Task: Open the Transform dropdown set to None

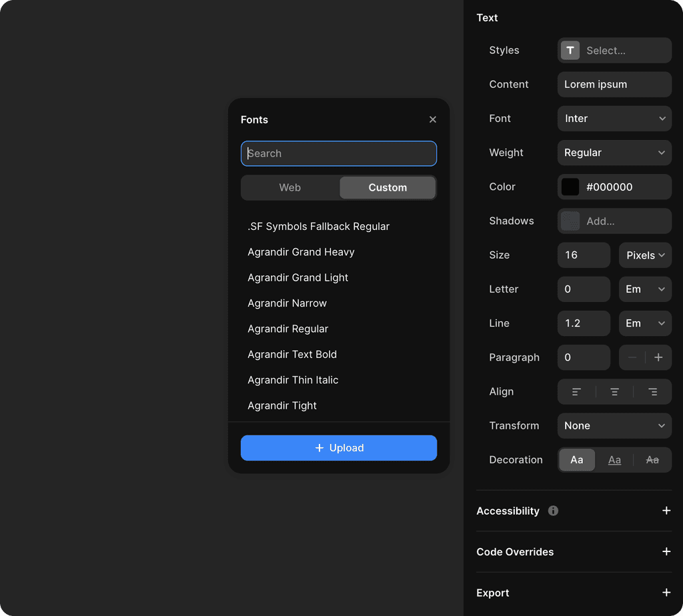Action: point(614,425)
